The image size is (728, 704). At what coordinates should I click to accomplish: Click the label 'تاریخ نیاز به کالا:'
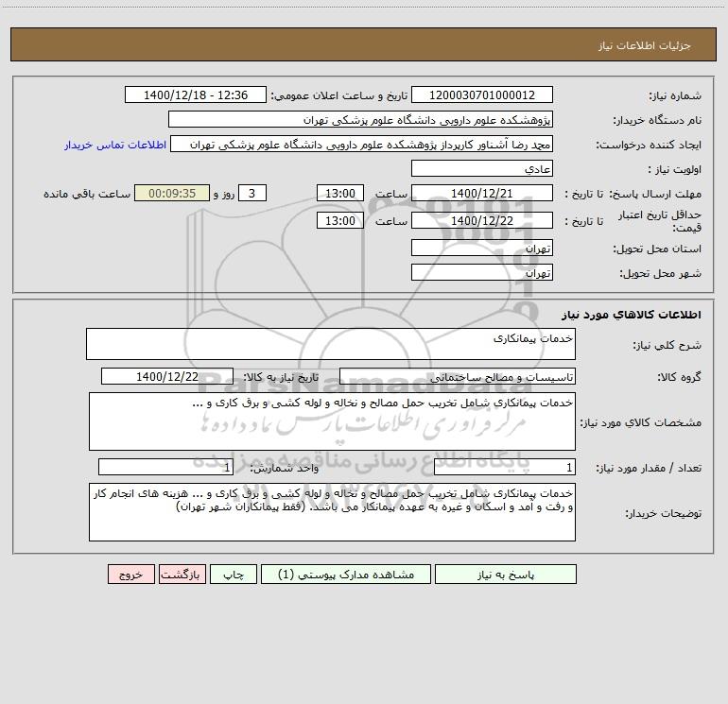(281, 377)
